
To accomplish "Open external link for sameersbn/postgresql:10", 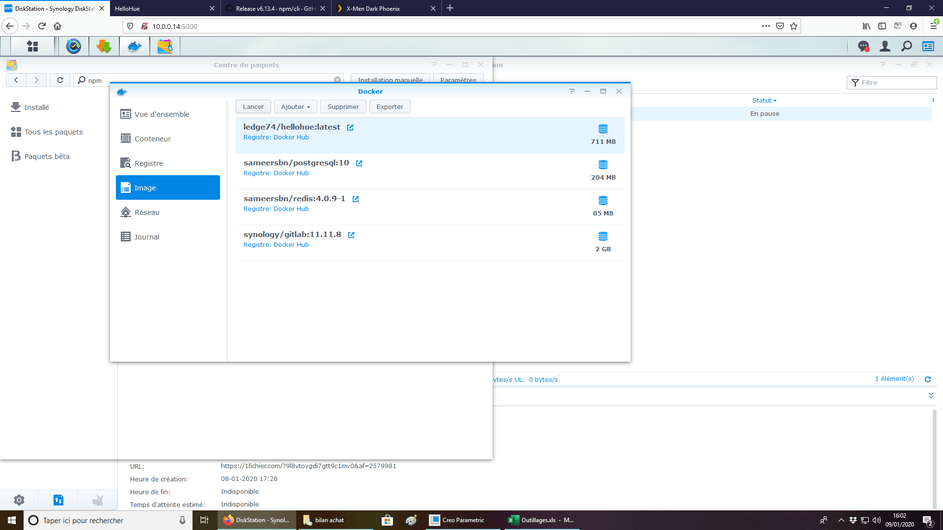I will (359, 163).
